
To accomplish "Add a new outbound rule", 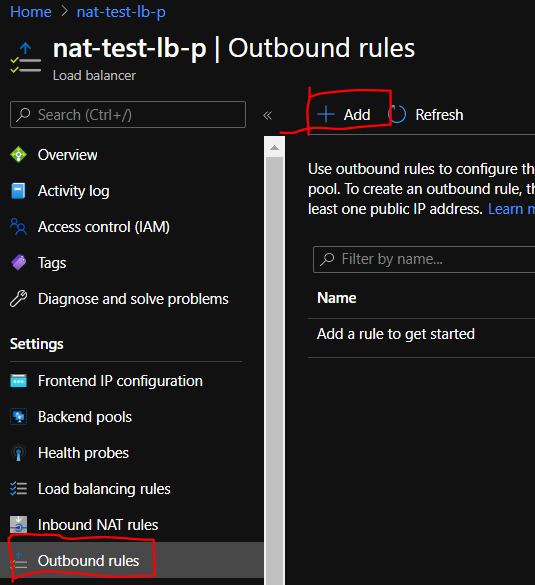I will tap(344, 115).
